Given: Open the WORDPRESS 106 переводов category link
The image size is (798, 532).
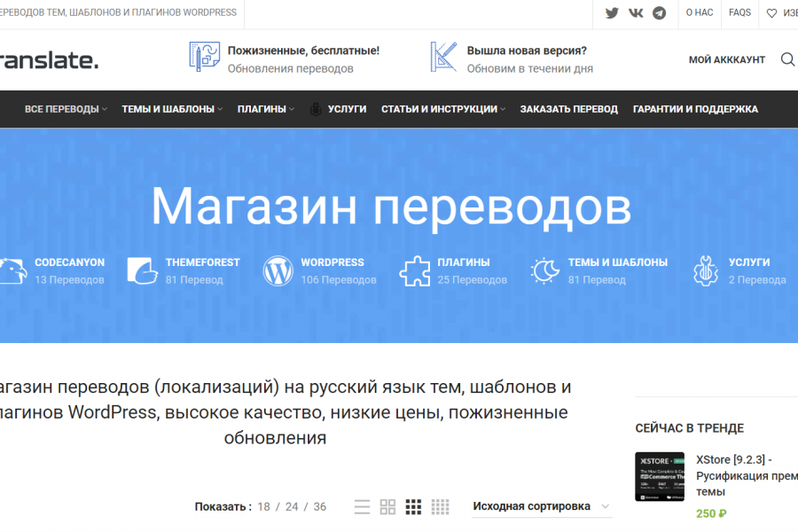Looking at the screenshot, I should point(339,270).
